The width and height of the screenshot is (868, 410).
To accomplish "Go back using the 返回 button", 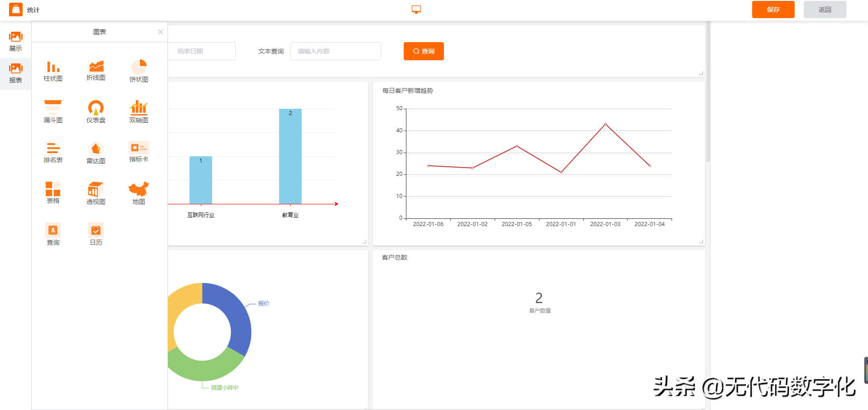I will coord(825,10).
